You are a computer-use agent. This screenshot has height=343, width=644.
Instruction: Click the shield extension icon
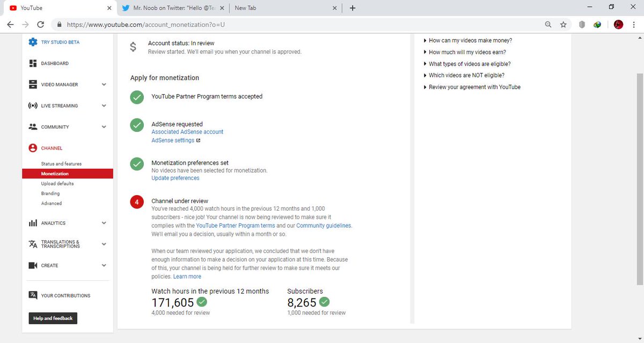(582, 24)
